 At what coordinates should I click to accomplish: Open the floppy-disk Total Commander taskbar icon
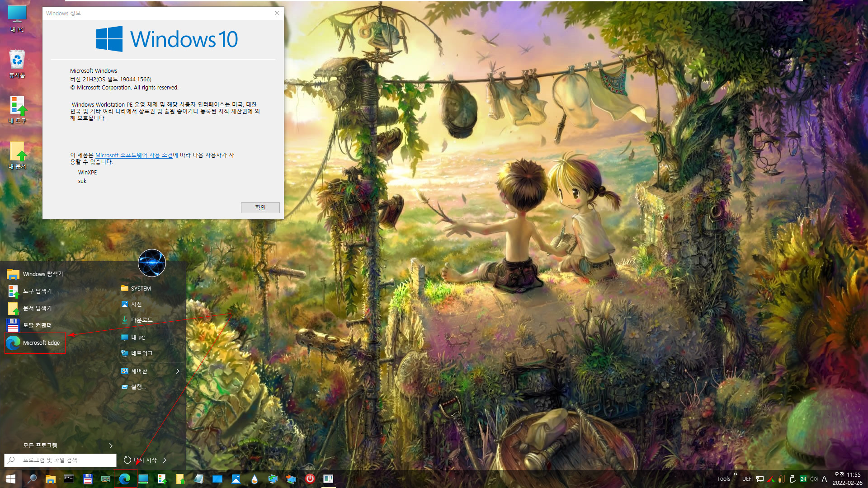(x=88, y=479)
